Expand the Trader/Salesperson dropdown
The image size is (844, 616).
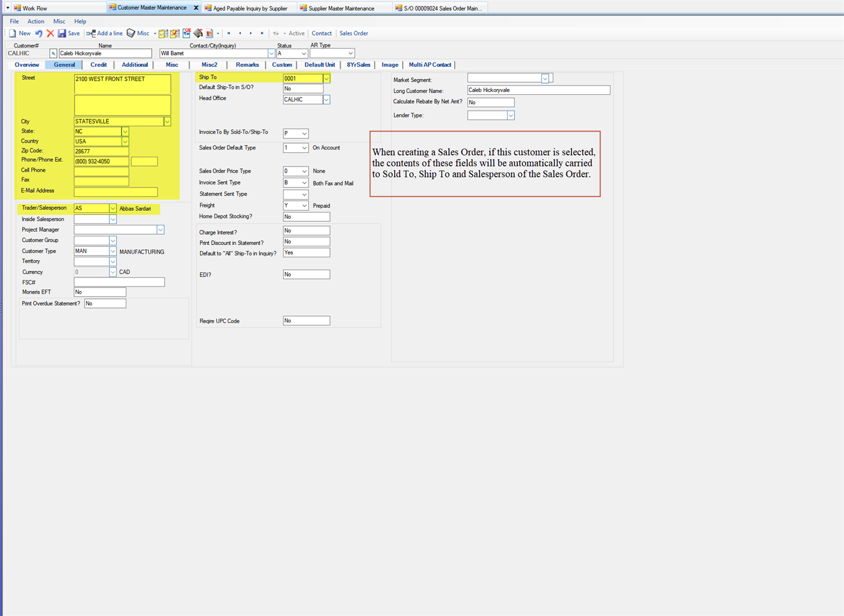[x=112, y=208]
